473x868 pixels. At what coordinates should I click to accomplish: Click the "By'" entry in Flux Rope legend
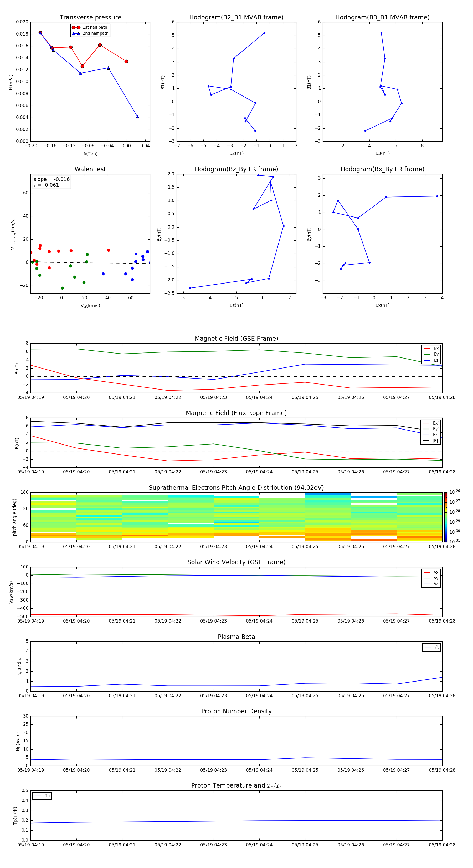click(x=431, y=429)
